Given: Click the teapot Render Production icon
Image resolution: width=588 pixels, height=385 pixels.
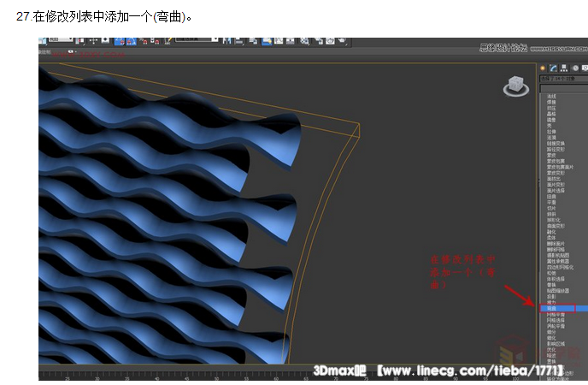Looking at the screenshot, I should 343,40.
